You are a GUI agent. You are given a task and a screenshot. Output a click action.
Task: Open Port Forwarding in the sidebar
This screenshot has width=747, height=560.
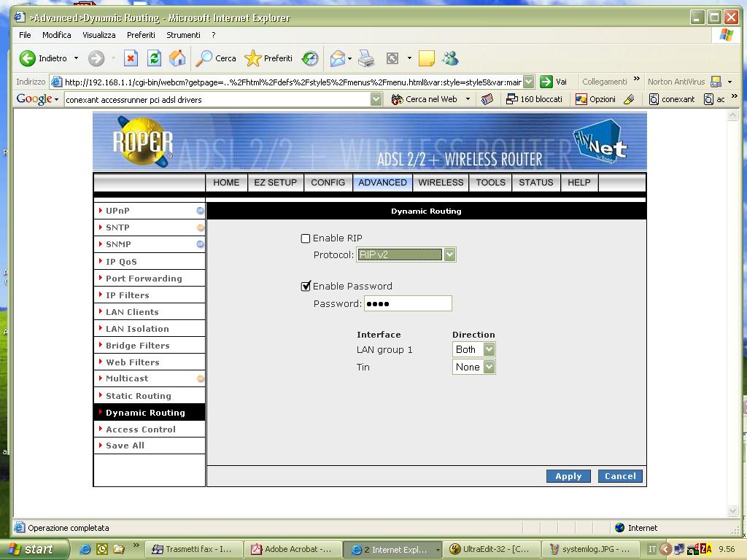(144, 279)
